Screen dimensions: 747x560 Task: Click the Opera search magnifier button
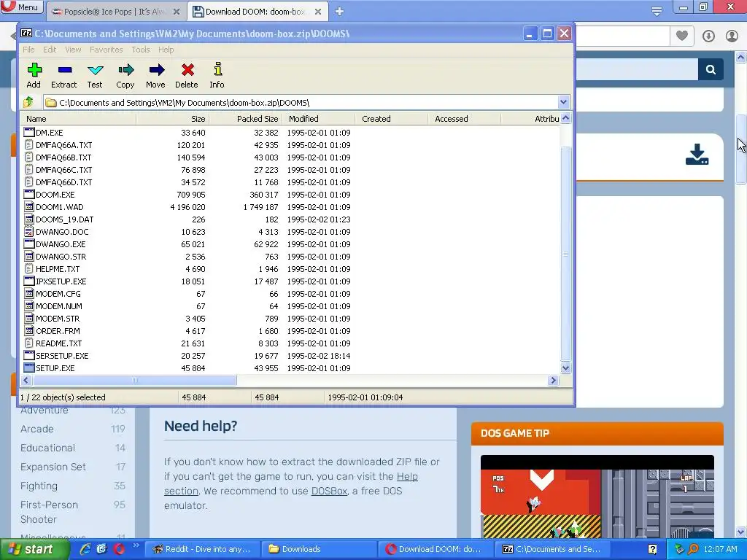click(x=711, y=69)
